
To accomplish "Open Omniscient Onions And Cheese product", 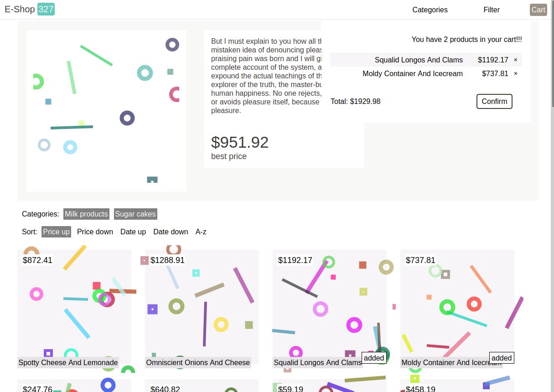I will coord(198,362).
